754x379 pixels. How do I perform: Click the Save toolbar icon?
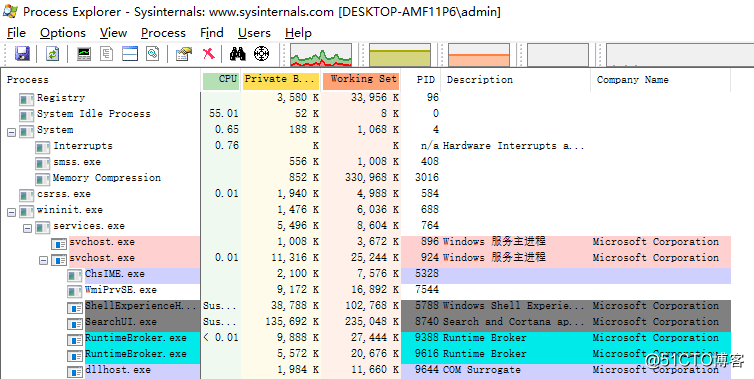pyautogui.click(x=22, y=53)
